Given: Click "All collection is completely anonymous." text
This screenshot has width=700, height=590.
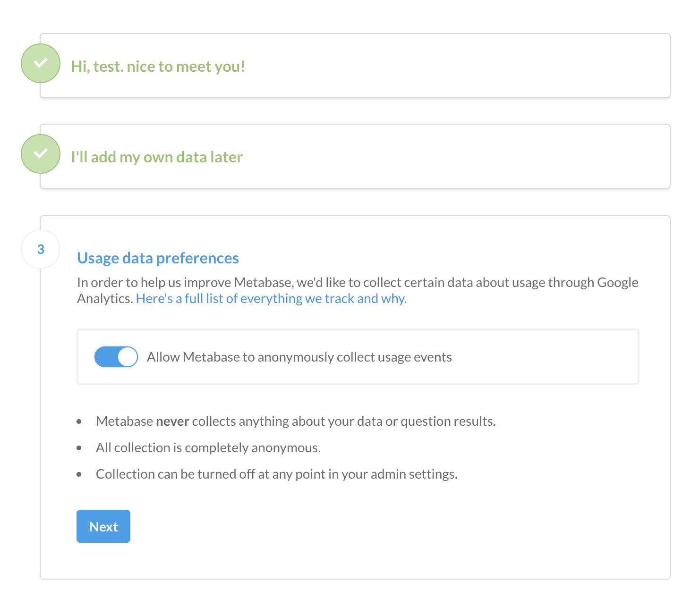Looking at the screenshot, I should click(208, 447).
